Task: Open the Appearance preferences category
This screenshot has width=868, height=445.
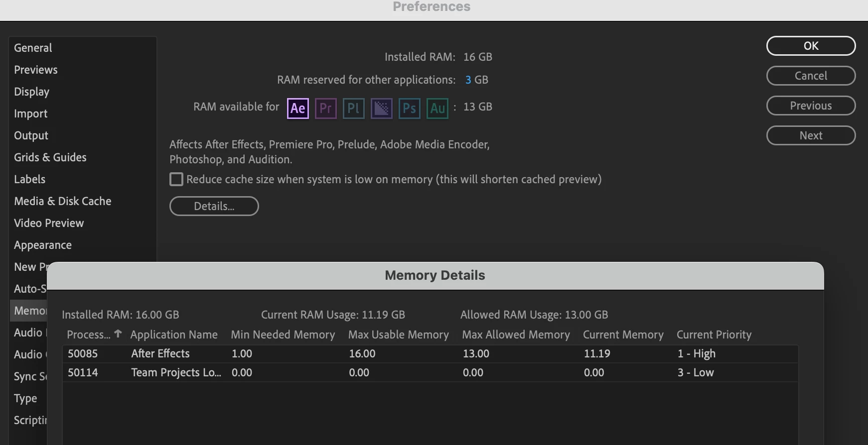Action: pyautogui.click(x=43, y=245)
